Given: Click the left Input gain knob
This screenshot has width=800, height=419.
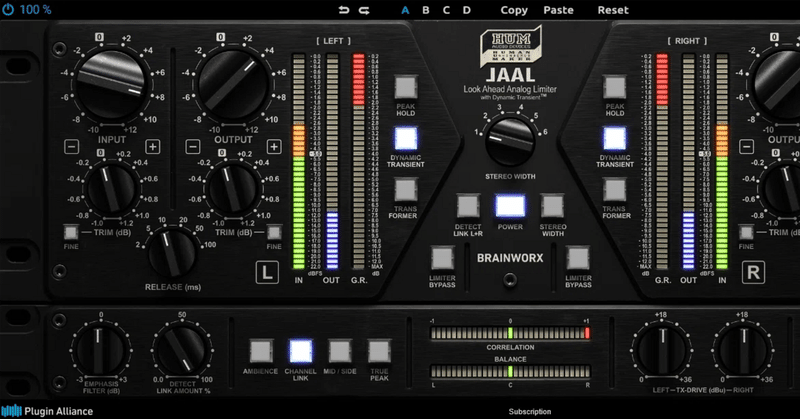Looking at the screenshot, I should 111,84.
